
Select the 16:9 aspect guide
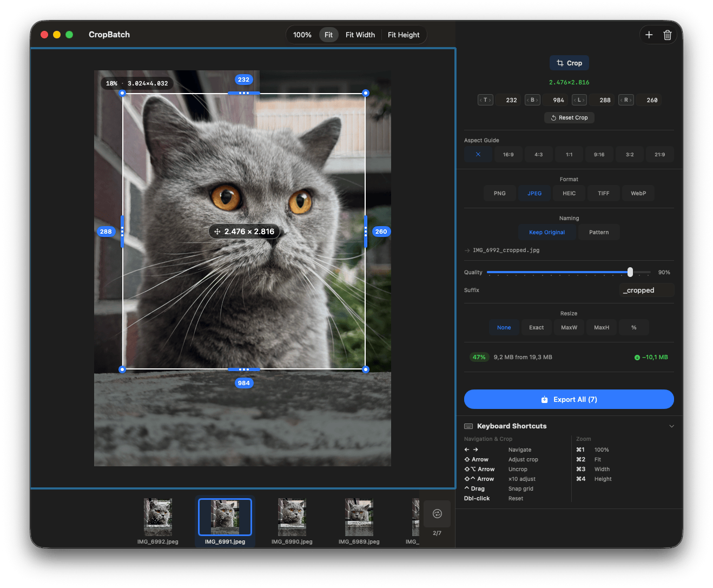(x=509, y=154)
